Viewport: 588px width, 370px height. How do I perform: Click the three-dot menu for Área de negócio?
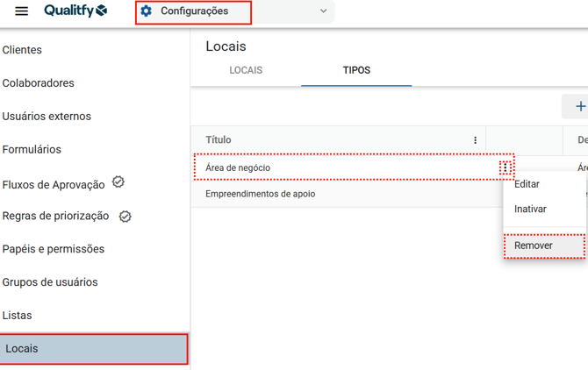506,167
